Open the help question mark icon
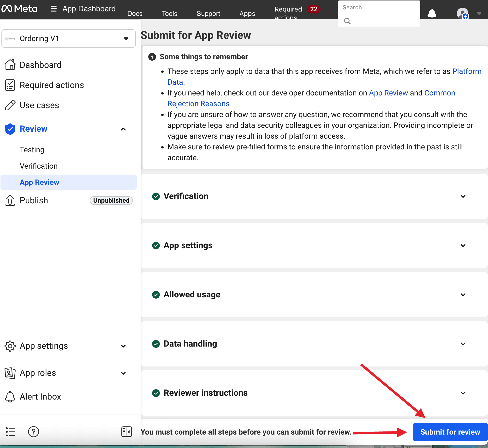The image size is (488, 448). (x=34, y=432)
